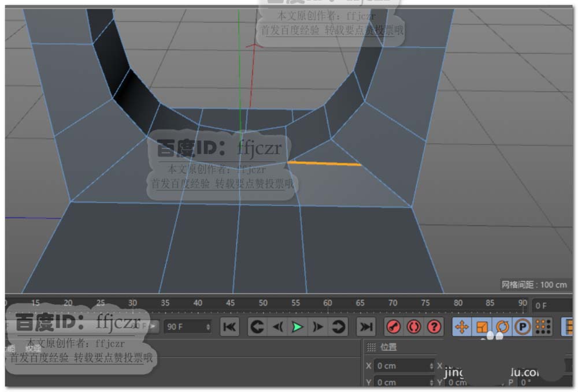This screenshot has width=578, height=392.
Task: Select the orange highlighted edge in viewport
Action: [x=324, y=163]
